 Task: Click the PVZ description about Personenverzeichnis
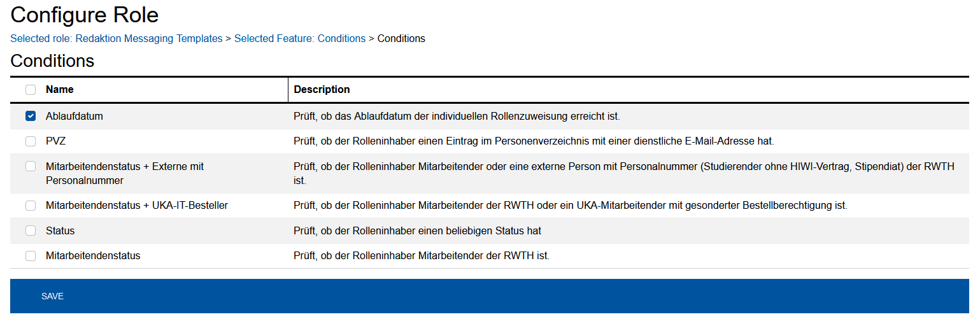click(x=534, y=141)
